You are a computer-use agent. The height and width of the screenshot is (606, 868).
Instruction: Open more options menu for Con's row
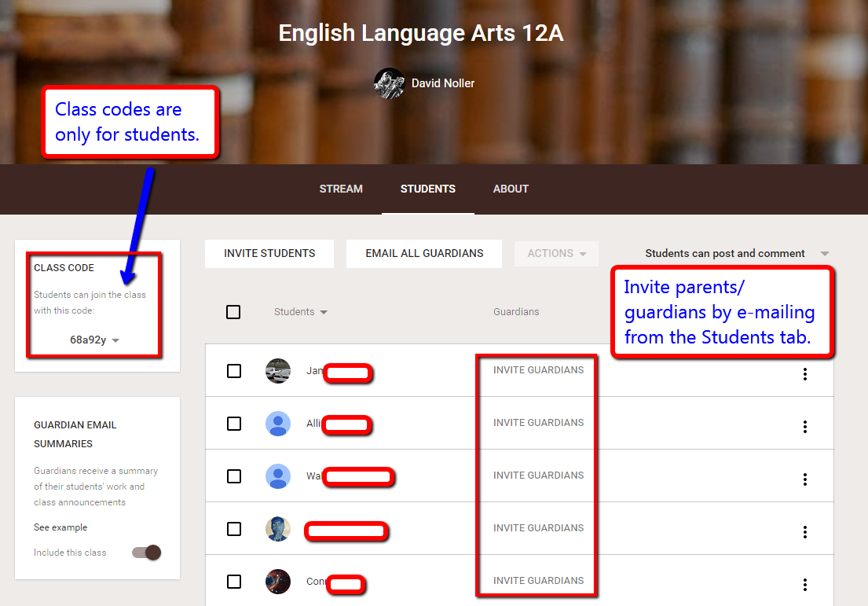tap(805, 585)
